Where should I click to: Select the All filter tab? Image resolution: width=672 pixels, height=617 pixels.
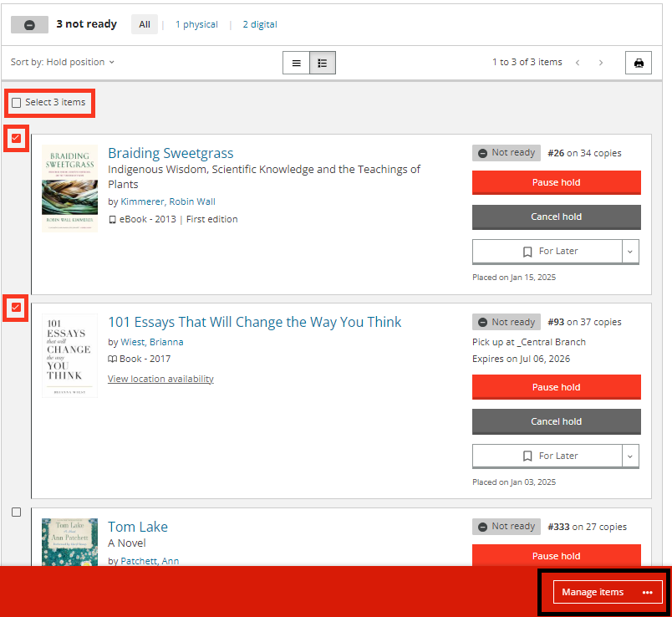[x=145, y=24]
